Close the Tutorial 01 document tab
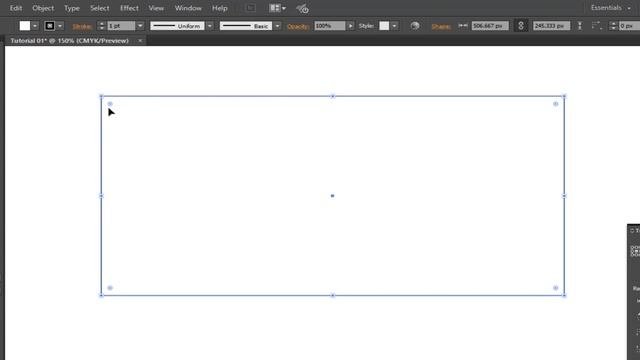640x360 pixels. [x=140, y=41]
